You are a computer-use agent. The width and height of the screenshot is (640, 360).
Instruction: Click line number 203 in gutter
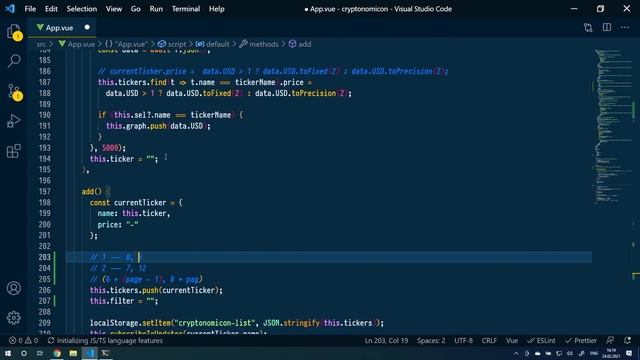[44, 257]
